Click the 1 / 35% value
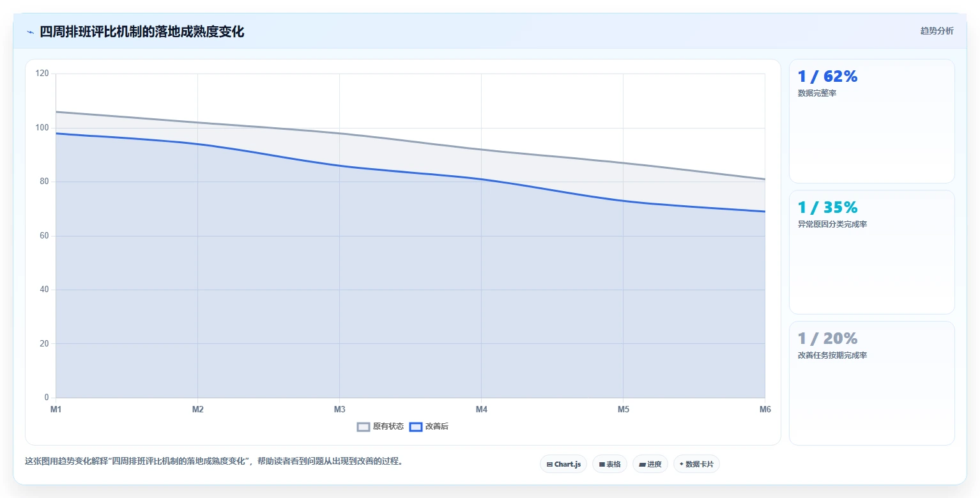 pyautogui.click(x=827, y=208)
